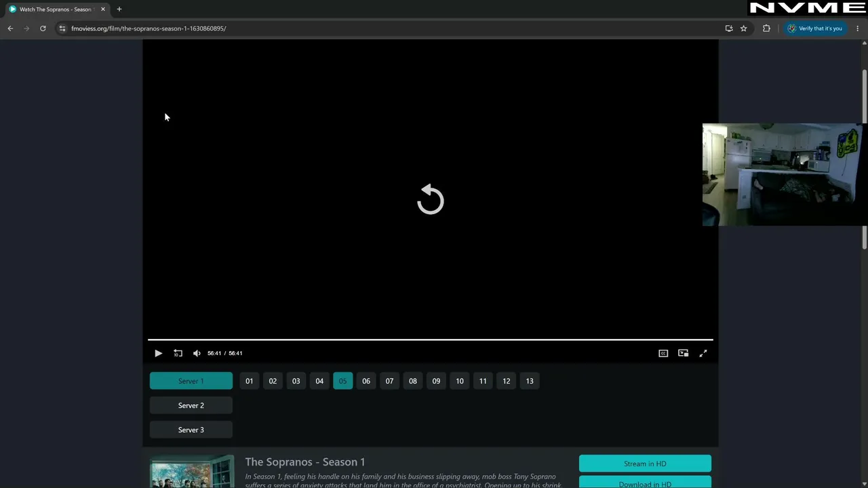The width and height of the screenshot is (868, 488).
Task: Open episode 06
Action: (x=366, y=381)
